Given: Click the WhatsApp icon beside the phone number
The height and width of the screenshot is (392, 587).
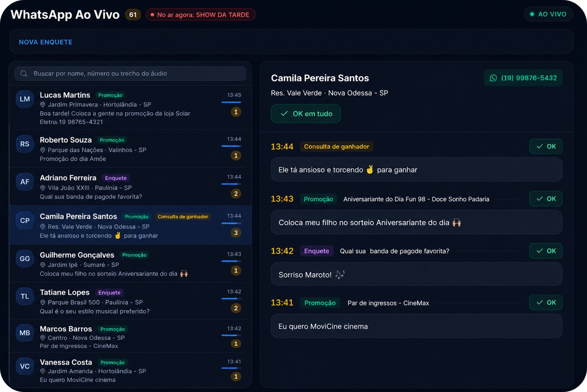Looking at the screenshot, I should coord(493,78).
